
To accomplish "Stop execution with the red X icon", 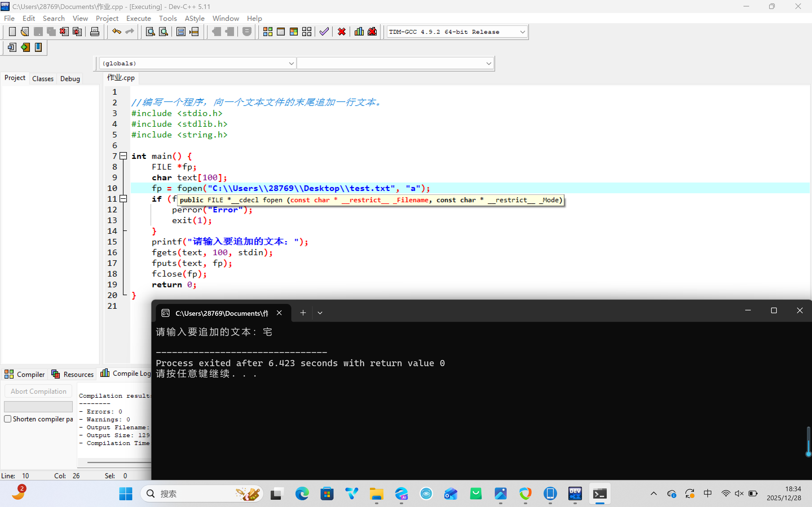I will (x=342, y=32).
